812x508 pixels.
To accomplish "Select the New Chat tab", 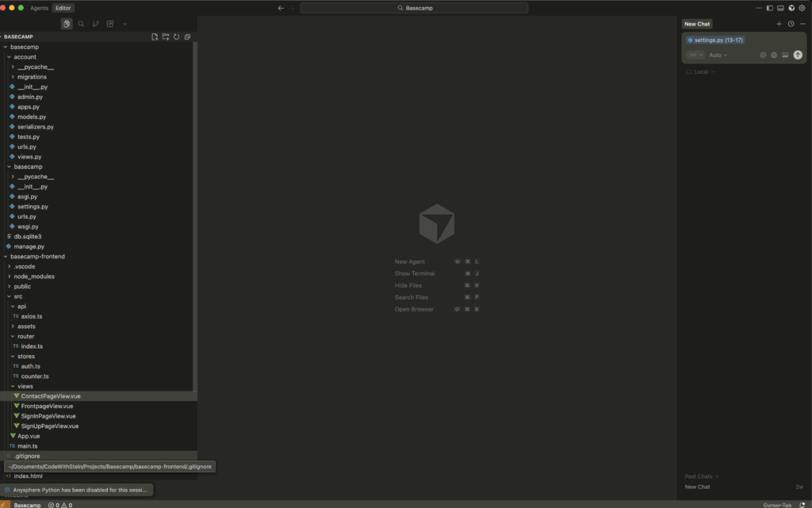I will click(697, 24).
